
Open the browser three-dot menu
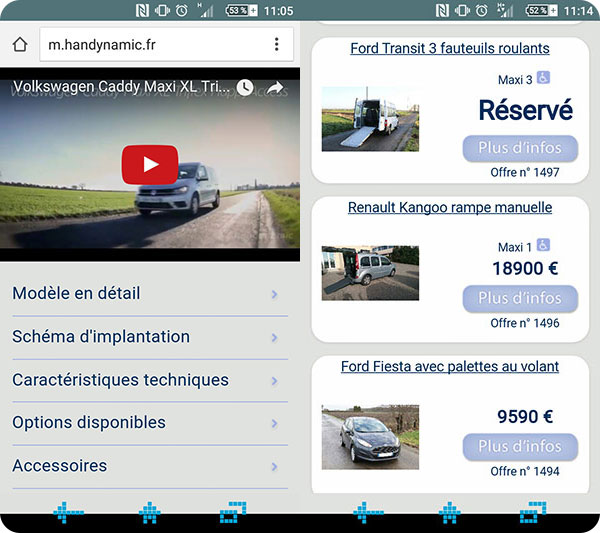(x=277, y=45)
